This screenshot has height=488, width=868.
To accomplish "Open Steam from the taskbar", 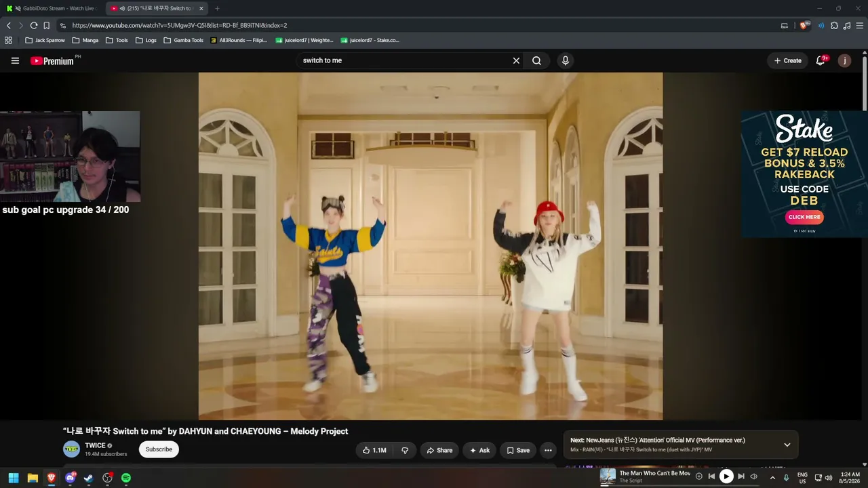I will pos(88,478).
